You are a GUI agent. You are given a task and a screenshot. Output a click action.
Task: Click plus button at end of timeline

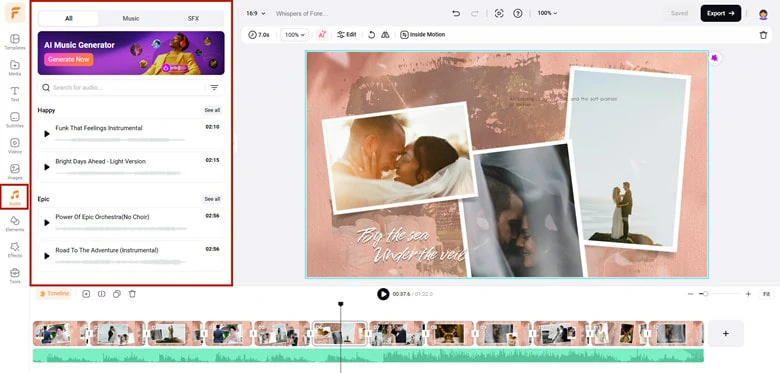click(725, 333)
